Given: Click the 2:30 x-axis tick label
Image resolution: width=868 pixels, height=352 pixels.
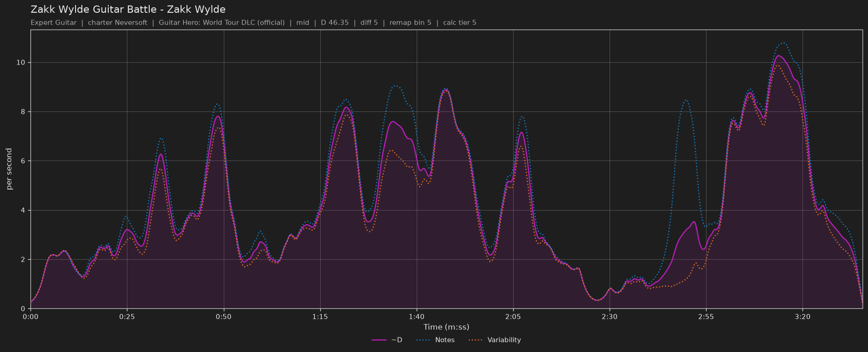Looking at the screenshot, I should (610, 317).
